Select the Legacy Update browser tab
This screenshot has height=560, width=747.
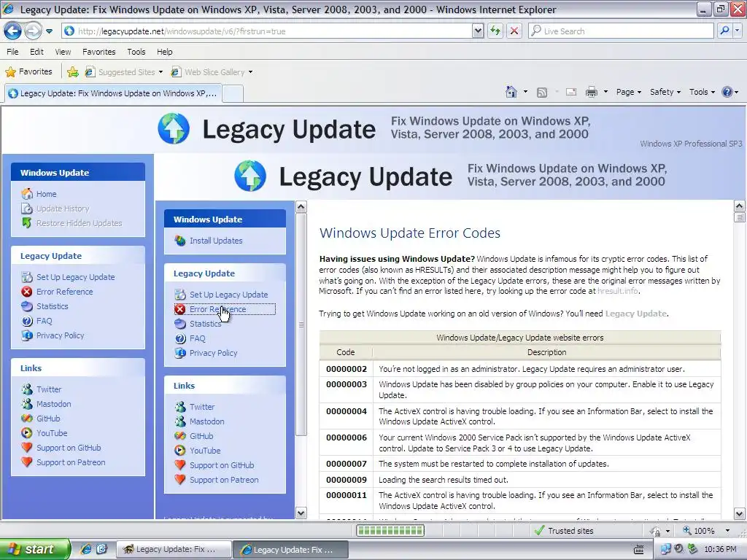pyautogui.click(x=112, y=93)
